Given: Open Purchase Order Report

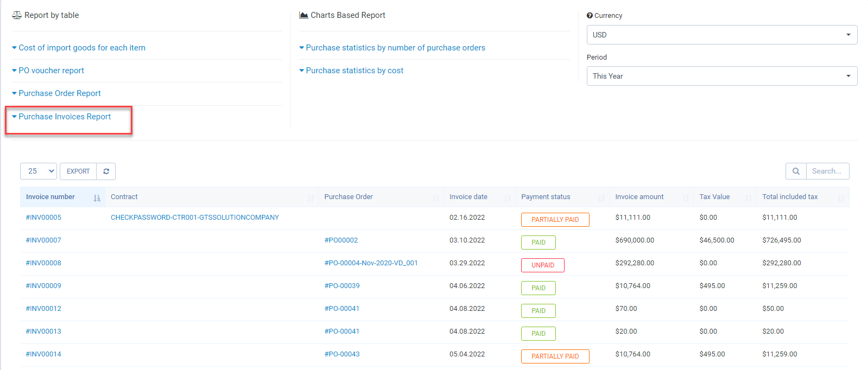Looking at the screenshot, I should click(60, 93).
